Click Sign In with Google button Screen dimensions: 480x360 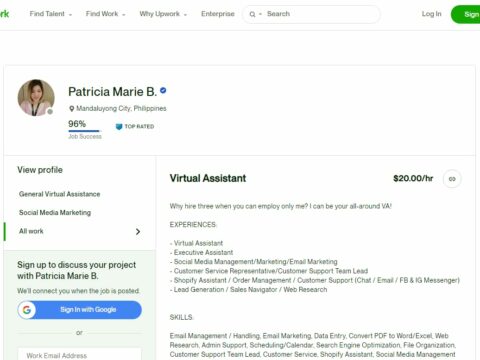click(80, 310)
